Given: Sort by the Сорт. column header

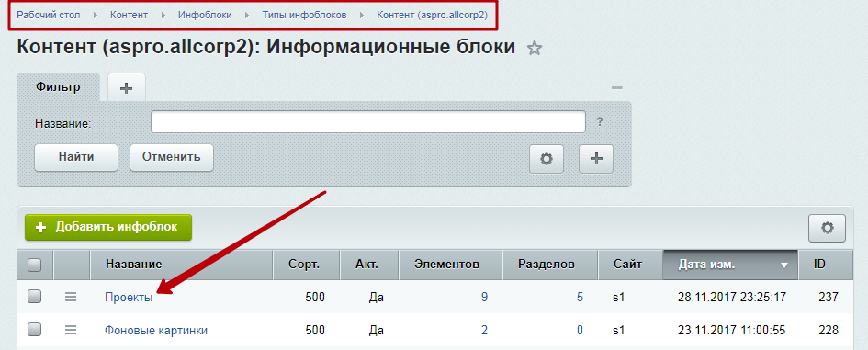Looking at the screenshot, I should (307, 265).
